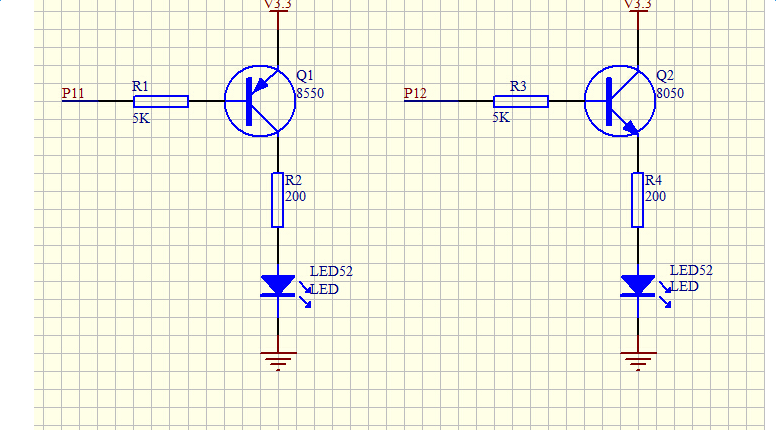The width and height of the screenshot is (776, 430).
Task: Click the Q1 designator text
Action: click(305, 75)
